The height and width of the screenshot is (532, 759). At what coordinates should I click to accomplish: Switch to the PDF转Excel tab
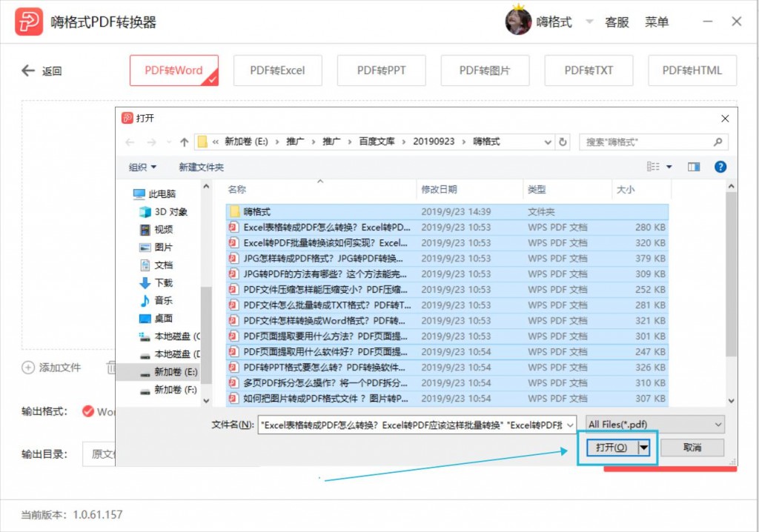277,70
